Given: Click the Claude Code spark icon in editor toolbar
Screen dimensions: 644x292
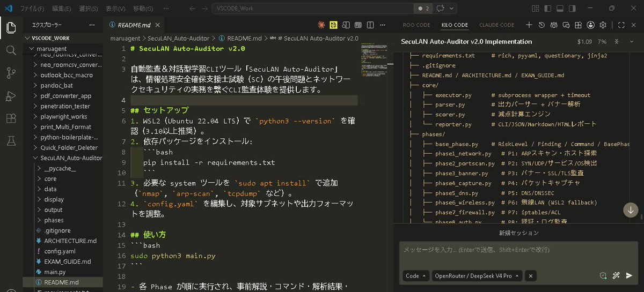Looking at the screenshot, I should [321, 25].
